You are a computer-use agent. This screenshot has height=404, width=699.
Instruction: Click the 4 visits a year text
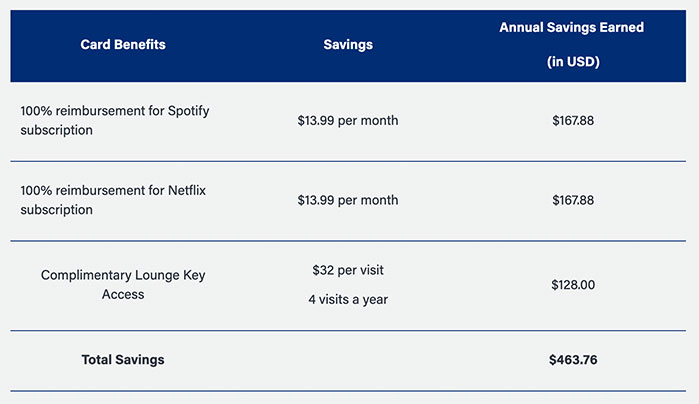[x=348, y=299]
